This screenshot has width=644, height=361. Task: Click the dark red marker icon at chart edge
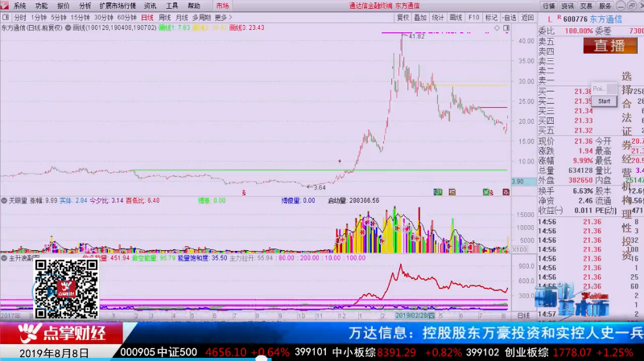tap(506, 192)
